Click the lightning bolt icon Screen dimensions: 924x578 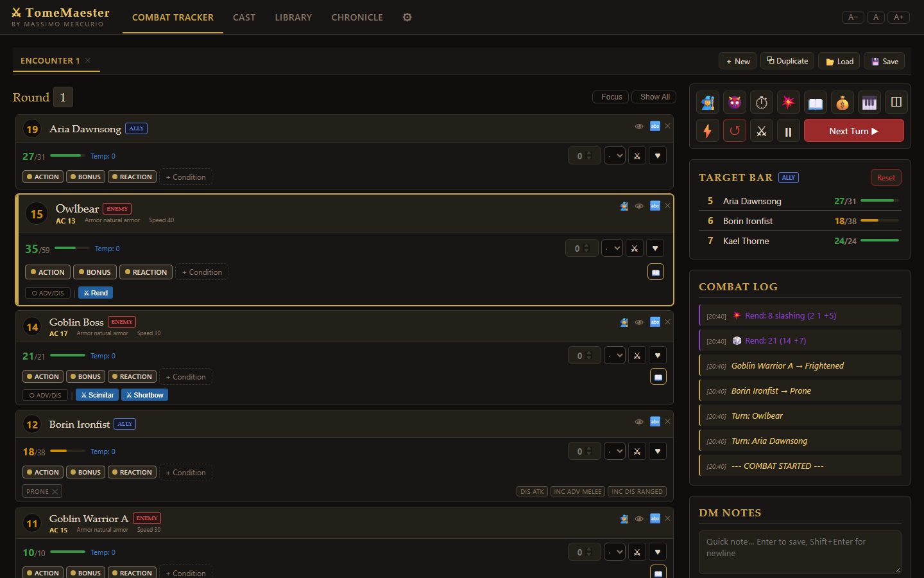coord(708,131)
